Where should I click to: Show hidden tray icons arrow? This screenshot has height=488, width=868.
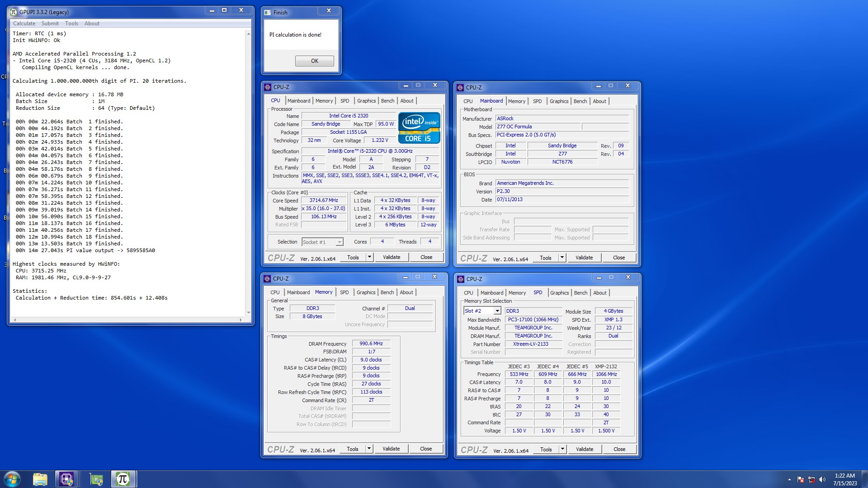(789, 479)
